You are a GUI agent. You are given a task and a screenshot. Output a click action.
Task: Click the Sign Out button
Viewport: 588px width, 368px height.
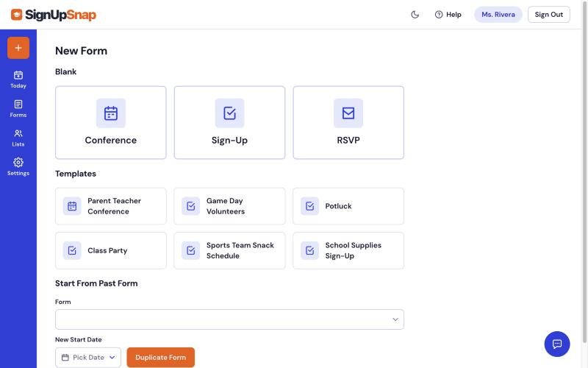[x=548, y=15]
